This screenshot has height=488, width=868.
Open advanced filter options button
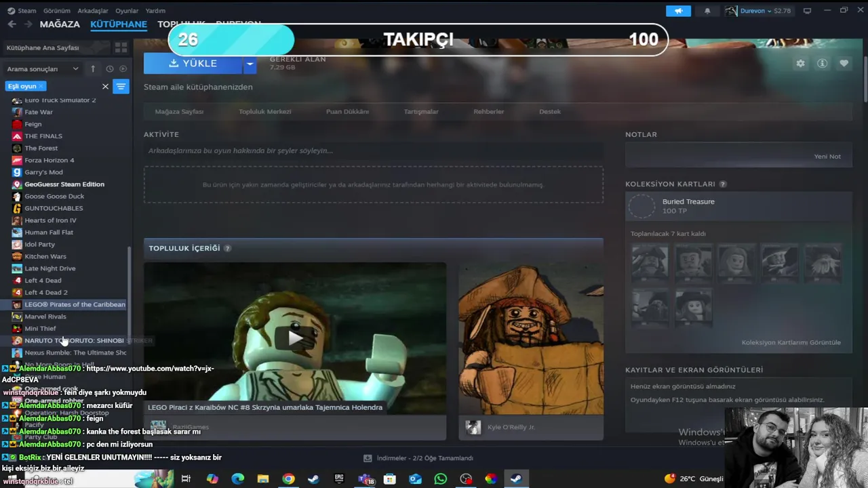tap(121, 86)
